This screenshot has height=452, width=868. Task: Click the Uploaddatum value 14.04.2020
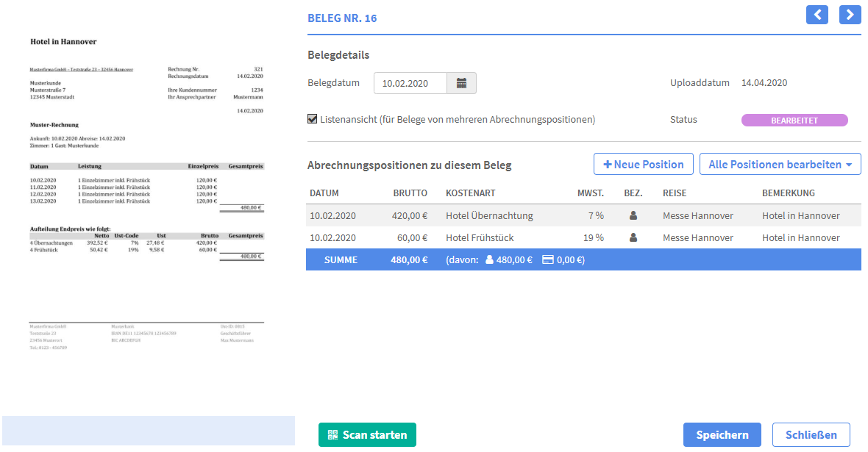(x=764, y=82)
